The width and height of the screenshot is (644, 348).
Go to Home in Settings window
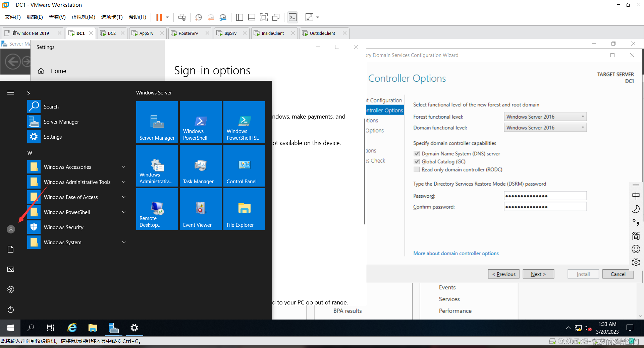click(x=52, y=71)
